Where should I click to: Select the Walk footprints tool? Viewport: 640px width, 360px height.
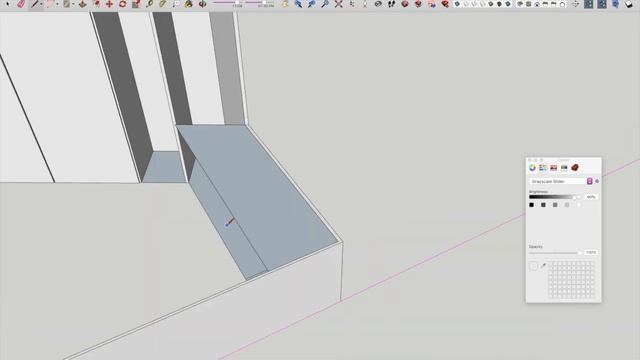391,4
